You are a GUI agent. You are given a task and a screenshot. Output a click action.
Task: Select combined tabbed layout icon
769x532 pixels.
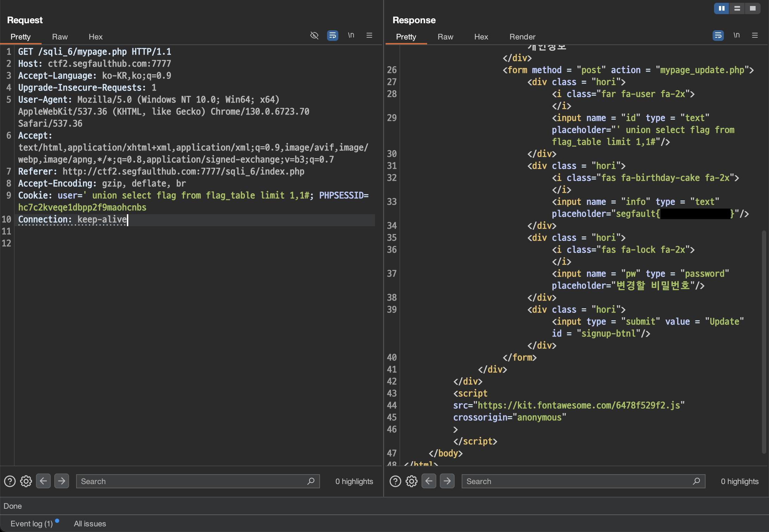(x=752, y=8)
